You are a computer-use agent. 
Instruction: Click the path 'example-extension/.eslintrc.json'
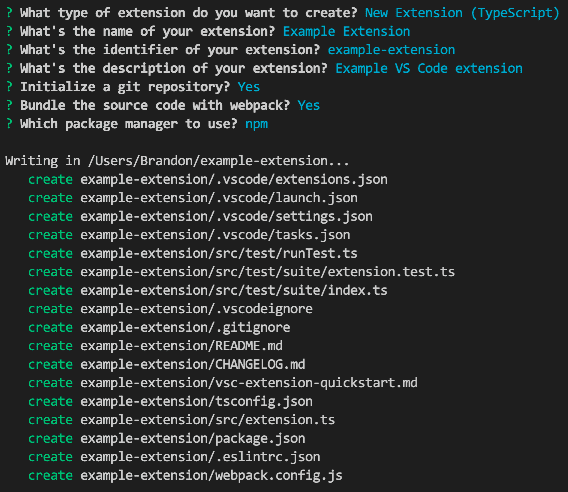tap(200, 457)
